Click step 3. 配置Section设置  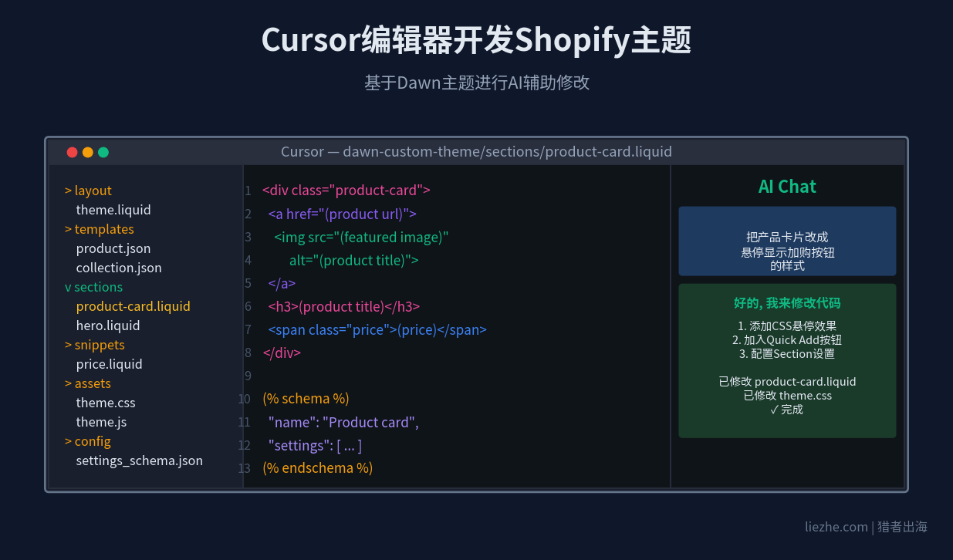pyautogui.click(x=787, y=354)
